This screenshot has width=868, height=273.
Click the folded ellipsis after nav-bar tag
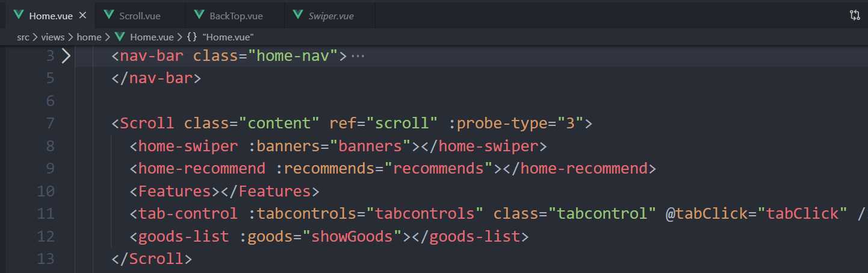(358, 56)
